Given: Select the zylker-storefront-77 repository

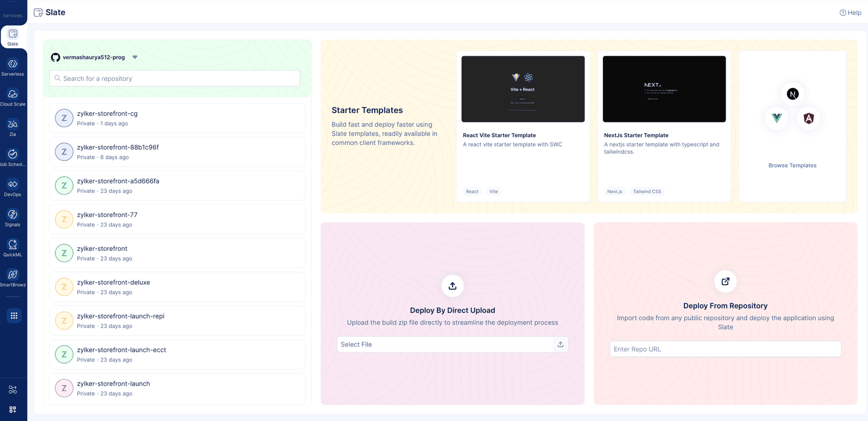Looking at the screenshot, I should pyautogui.click(x=178, y=220).
